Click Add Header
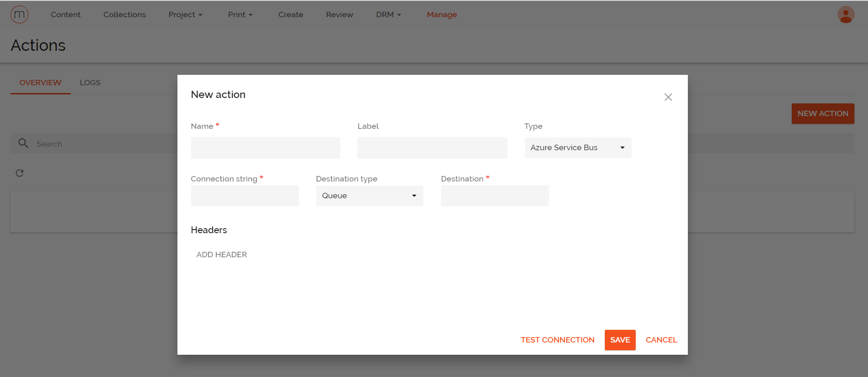 pyautogui.click(x=221, y=255)
